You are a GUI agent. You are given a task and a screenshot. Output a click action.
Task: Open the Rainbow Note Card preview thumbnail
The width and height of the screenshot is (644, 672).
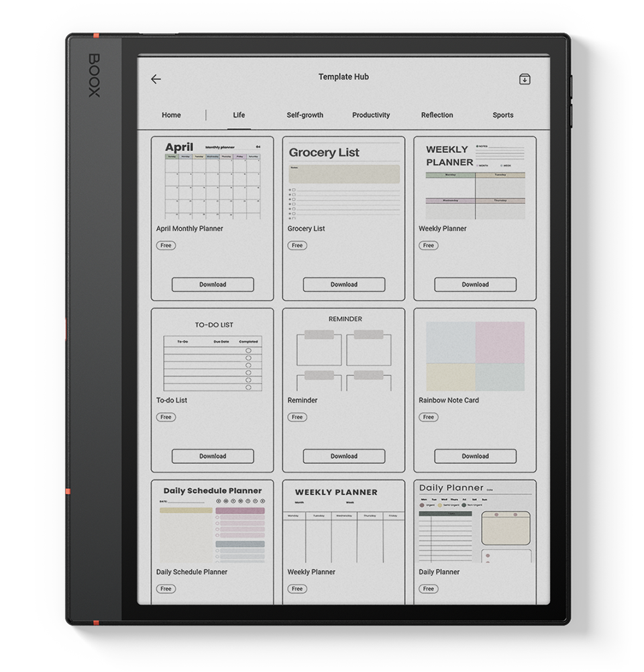[x=475, y=356]
